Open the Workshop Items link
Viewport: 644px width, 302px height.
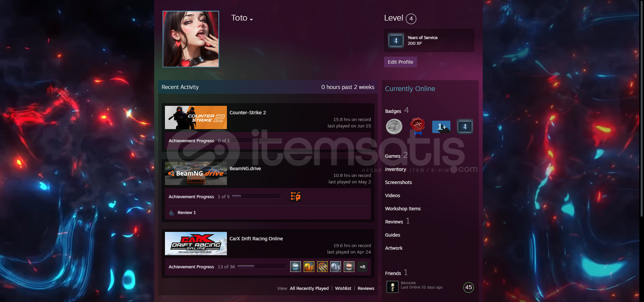point(403,209)
